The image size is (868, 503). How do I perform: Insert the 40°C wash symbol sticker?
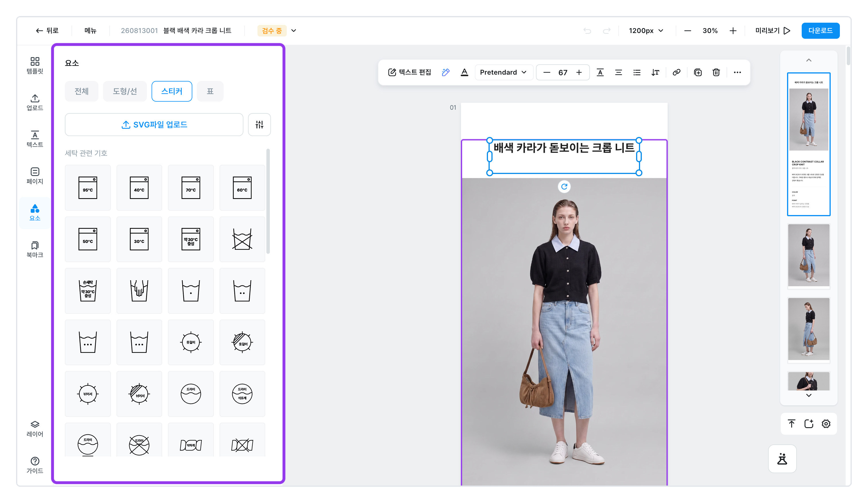click(139, 188)
